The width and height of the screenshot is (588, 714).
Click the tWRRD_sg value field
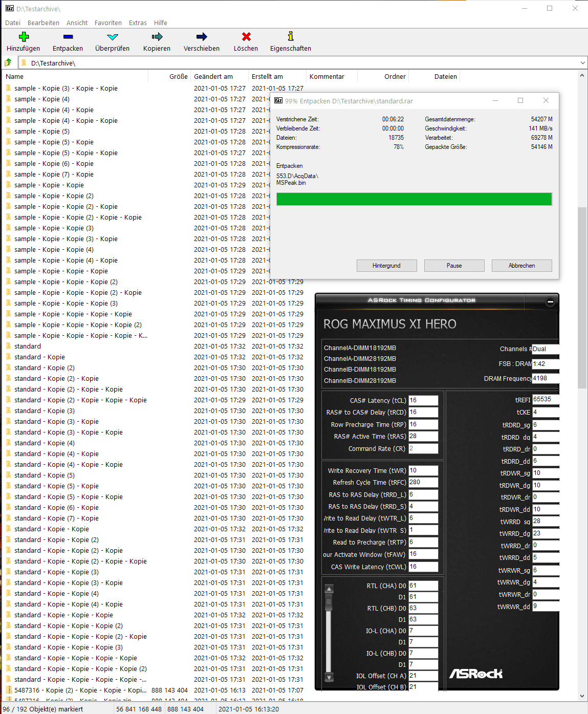click(546, 521)
